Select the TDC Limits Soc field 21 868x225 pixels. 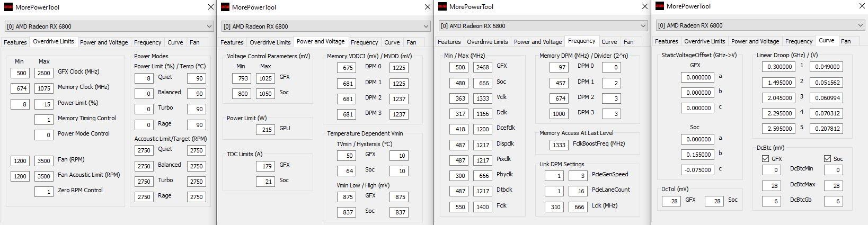[265, 182]
